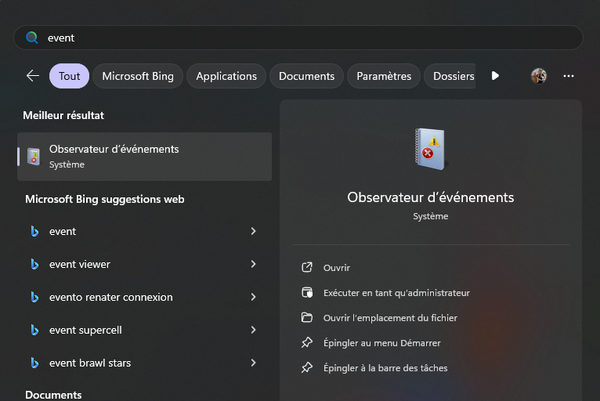Click the back arrow icon
The image size is (600, 401).
coord(33,76)
